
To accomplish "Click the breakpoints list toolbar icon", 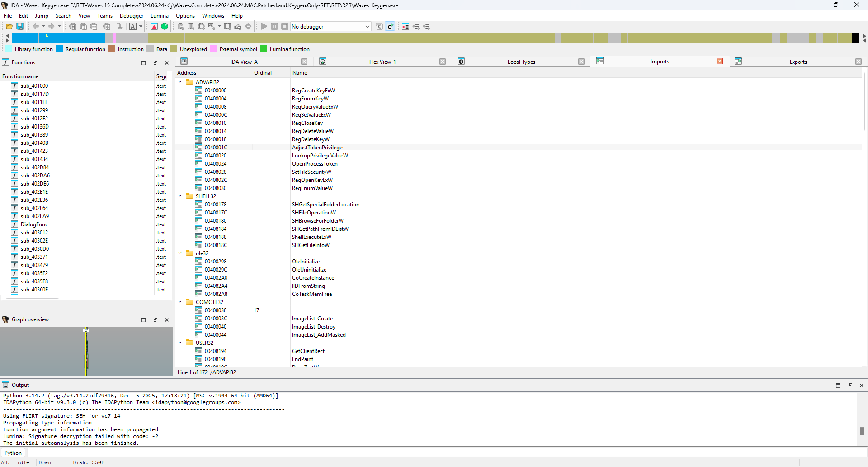I will pos(406,27).
